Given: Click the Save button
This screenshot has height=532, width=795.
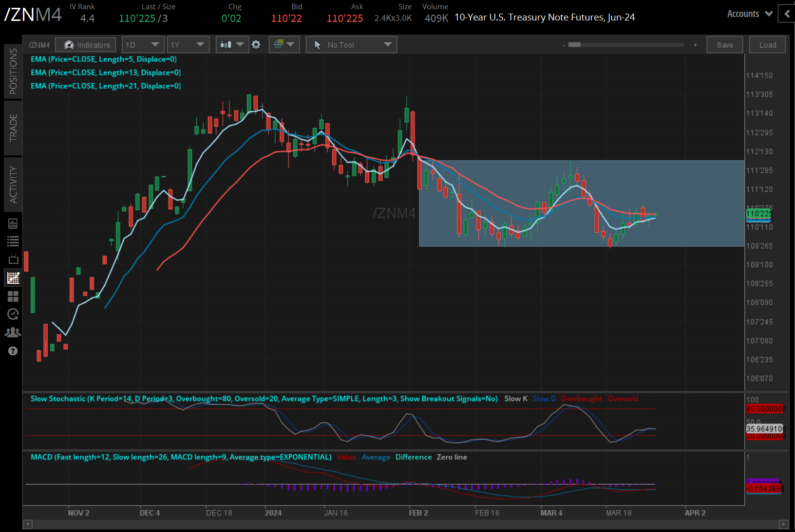Looking at the screenshot, I should click(x=724, y=45).
